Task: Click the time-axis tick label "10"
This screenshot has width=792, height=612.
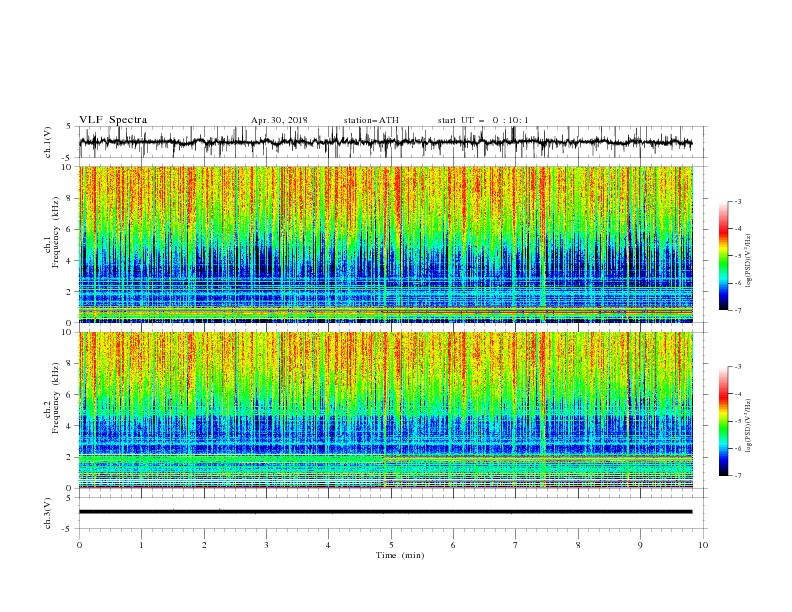Action: pyautogui.click(x=703, y=545)
